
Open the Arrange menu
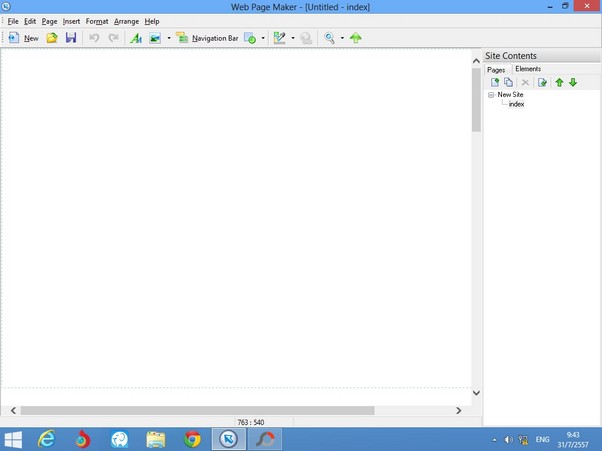click(126, 21)
